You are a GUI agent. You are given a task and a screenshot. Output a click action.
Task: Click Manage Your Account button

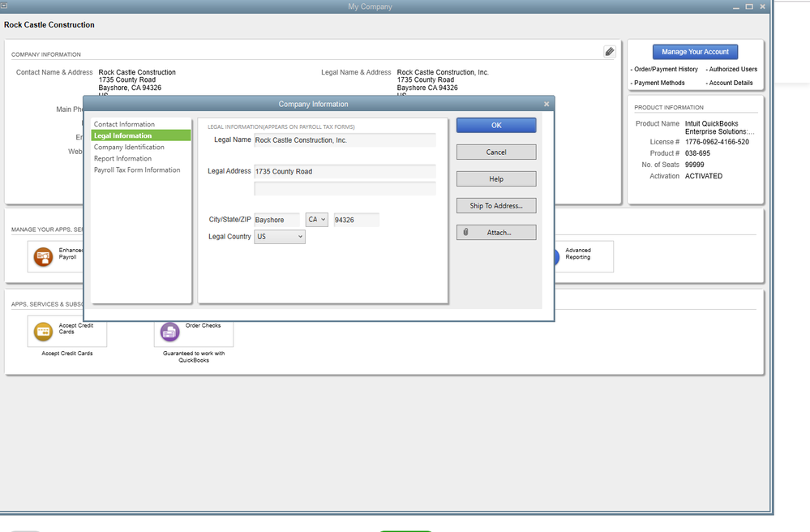click(x=695, y=52)
